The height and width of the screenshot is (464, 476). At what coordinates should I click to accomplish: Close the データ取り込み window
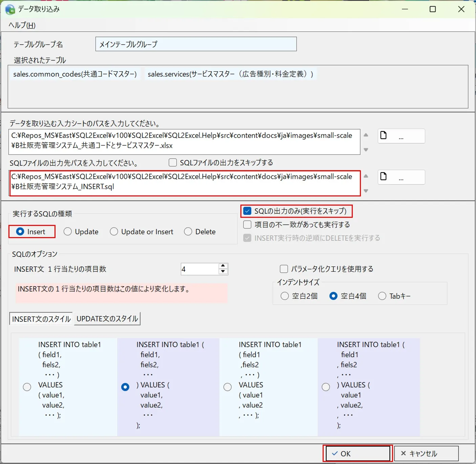coord(461,9)
